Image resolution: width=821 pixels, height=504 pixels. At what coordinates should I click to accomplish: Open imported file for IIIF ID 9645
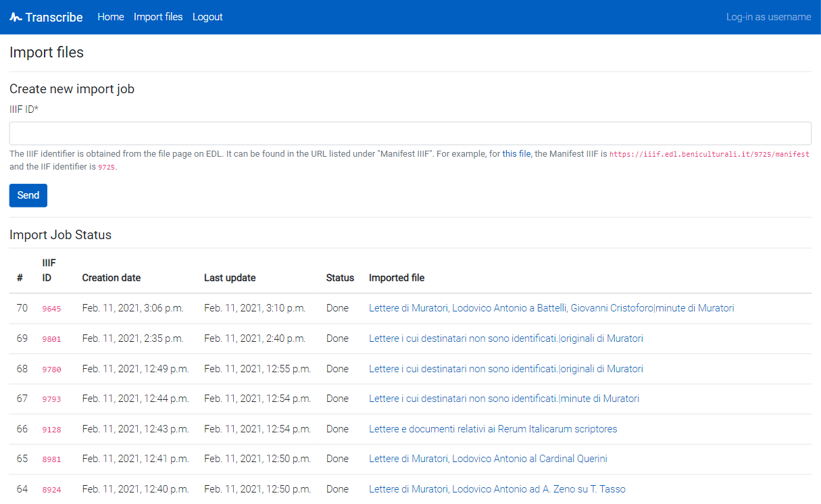point(551,308)
